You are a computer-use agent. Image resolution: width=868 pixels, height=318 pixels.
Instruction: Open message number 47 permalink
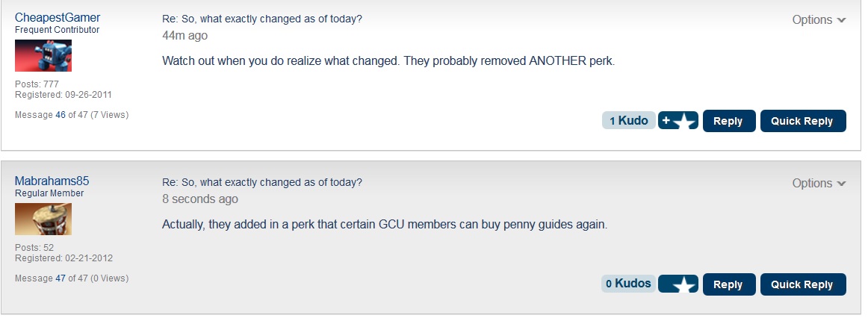click(x=61, y=278)
